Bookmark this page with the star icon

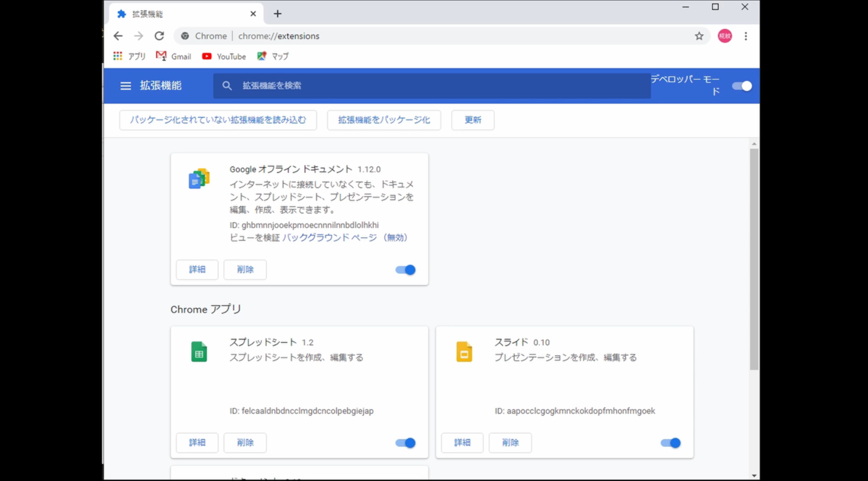pyautogui.click(x=699, y=35)
